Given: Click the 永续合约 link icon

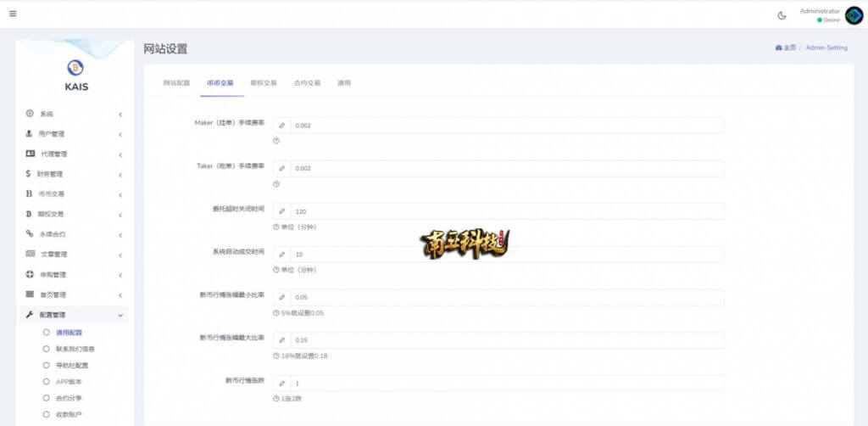Looking at the screenshot, I should point(30,233).
